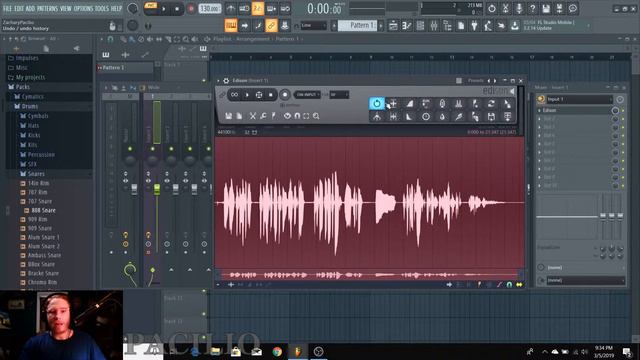Viewport: 640px width, 360px height.
Task: Stop playback on the main transport
Action: click(x=177, y=9)
